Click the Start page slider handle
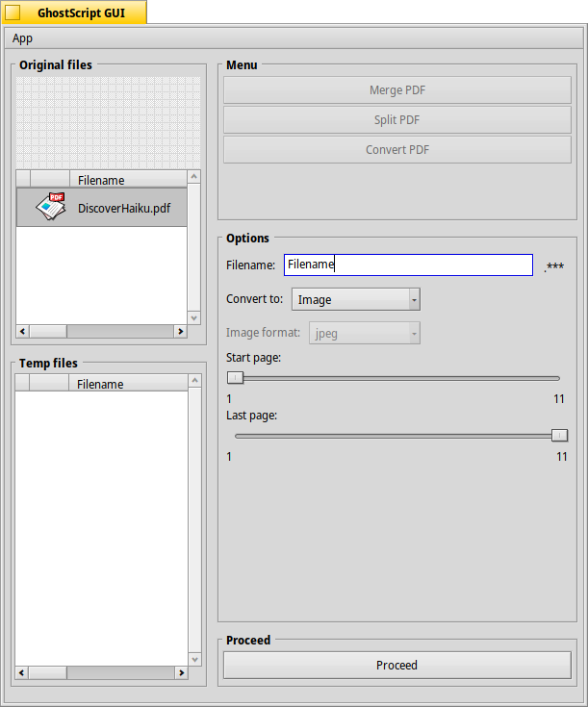The image size is (588, 707). coord(235,378)
